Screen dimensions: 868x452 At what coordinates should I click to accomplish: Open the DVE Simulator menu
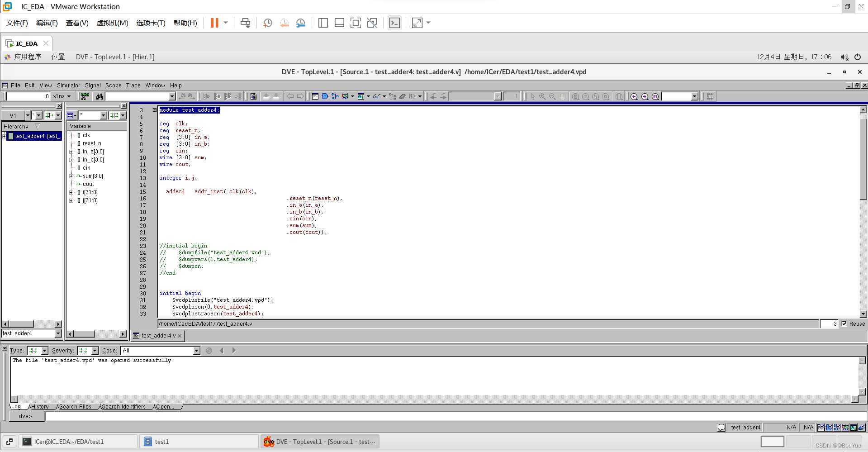tap(68, 86)
